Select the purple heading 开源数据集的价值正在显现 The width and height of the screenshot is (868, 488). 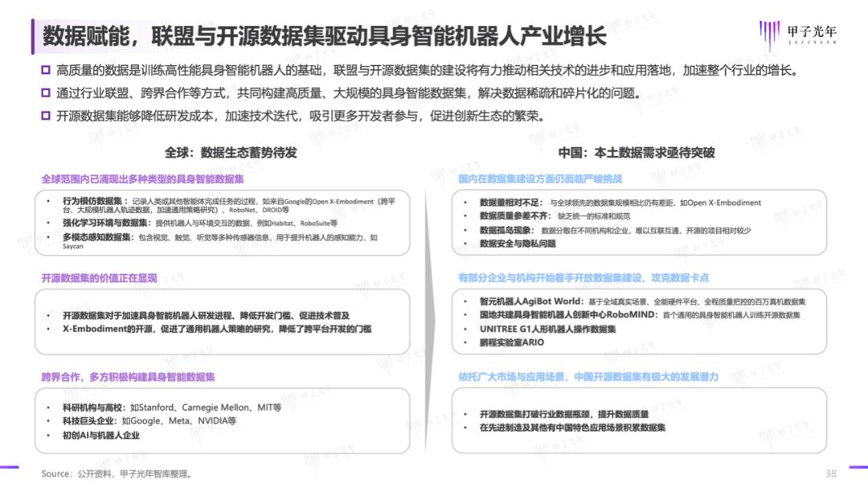pyautogui.click(x=100, y=277)
